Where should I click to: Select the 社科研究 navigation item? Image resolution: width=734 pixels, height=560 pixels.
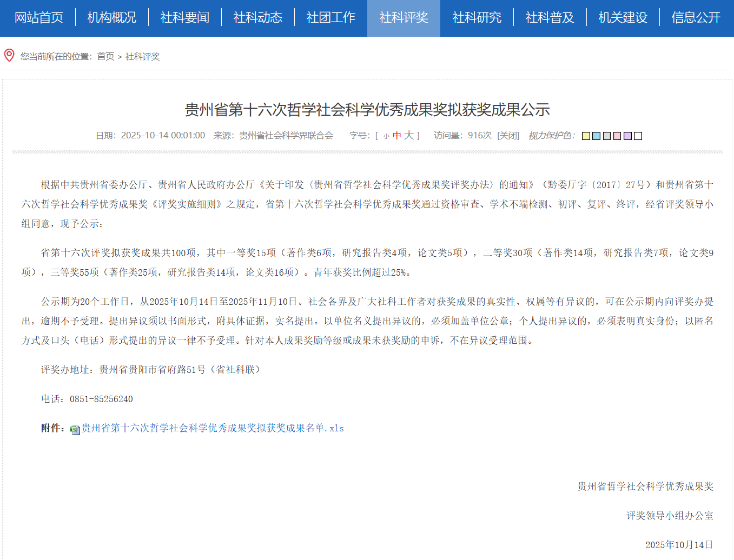(x=477, y=18)
